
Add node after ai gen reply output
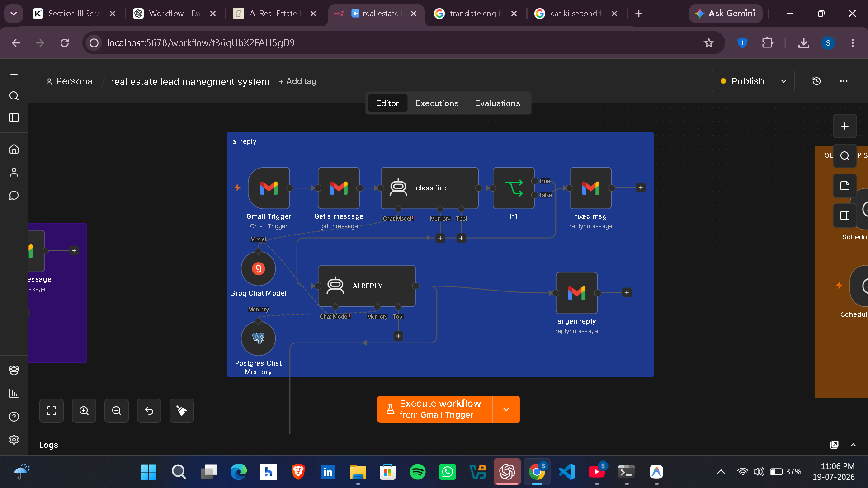(627, 292)
